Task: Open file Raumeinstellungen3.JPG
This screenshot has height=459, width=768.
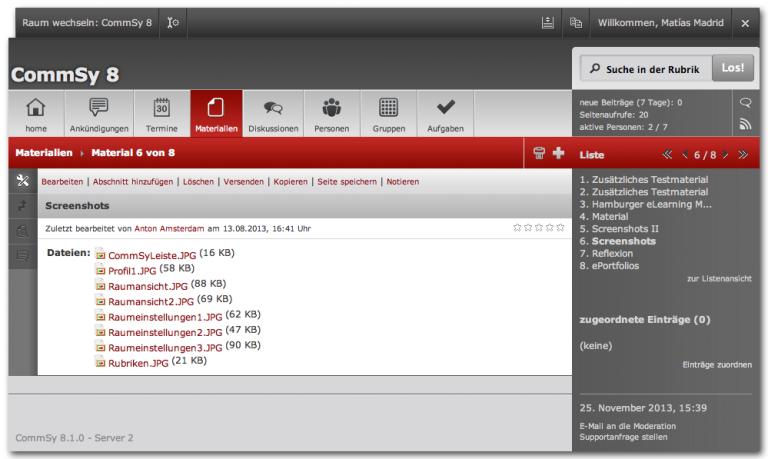Action: (165, 348)
